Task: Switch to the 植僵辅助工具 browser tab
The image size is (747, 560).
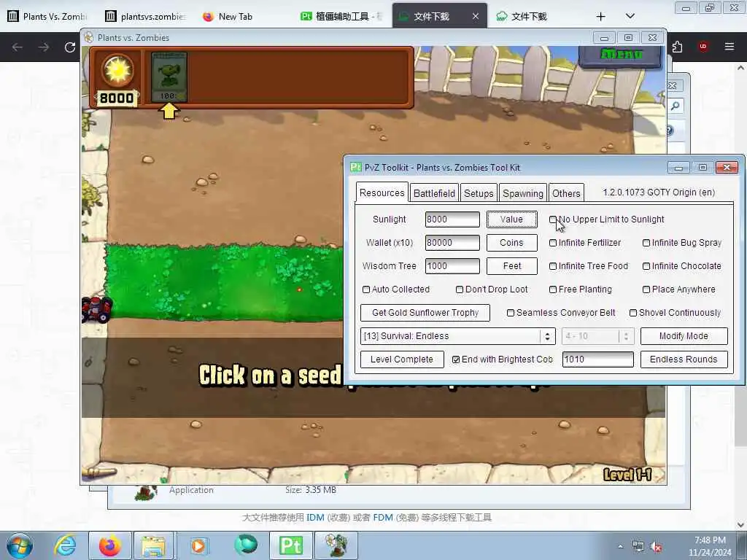Action: point(341,17)
